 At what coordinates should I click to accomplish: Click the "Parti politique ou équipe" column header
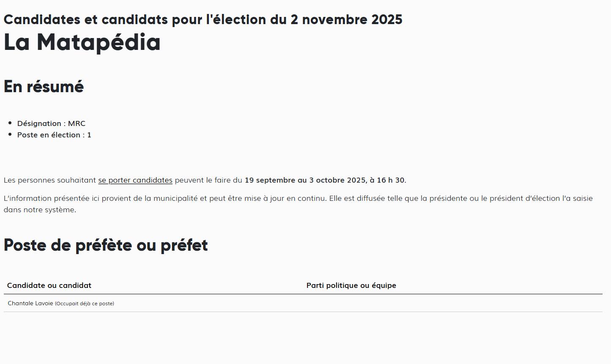pyautogui.click(x=351, y=285)
